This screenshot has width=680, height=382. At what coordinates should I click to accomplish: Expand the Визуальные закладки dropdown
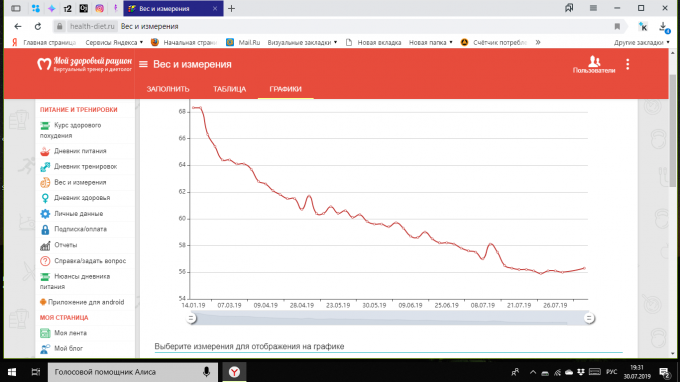point(302,42)
